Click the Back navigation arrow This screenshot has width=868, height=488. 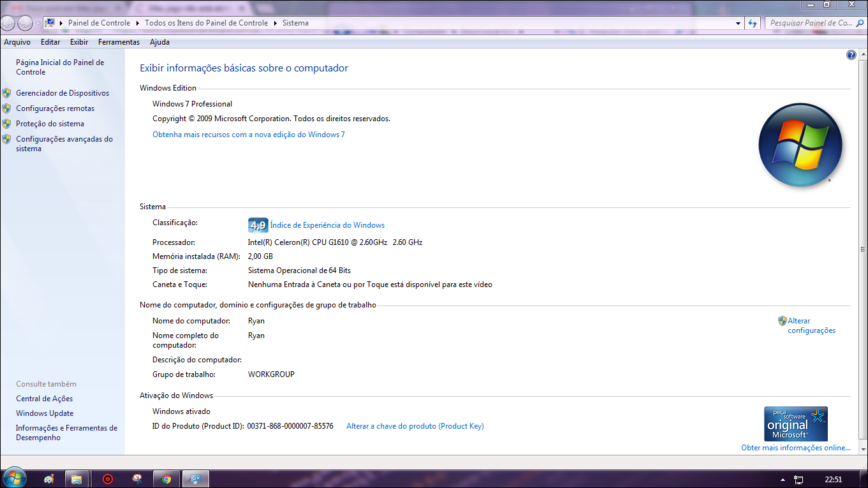(8, 23)
